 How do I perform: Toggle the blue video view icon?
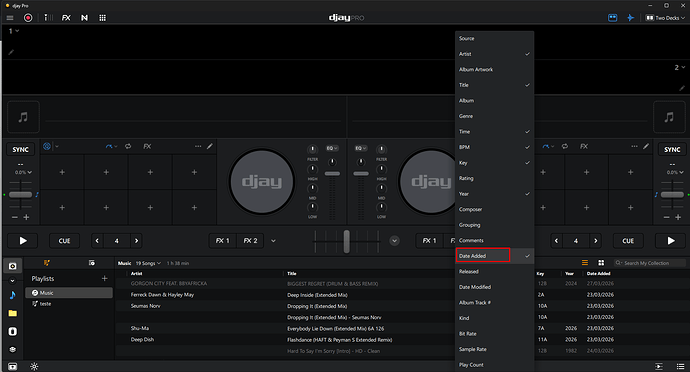click(x=613, y=18)
